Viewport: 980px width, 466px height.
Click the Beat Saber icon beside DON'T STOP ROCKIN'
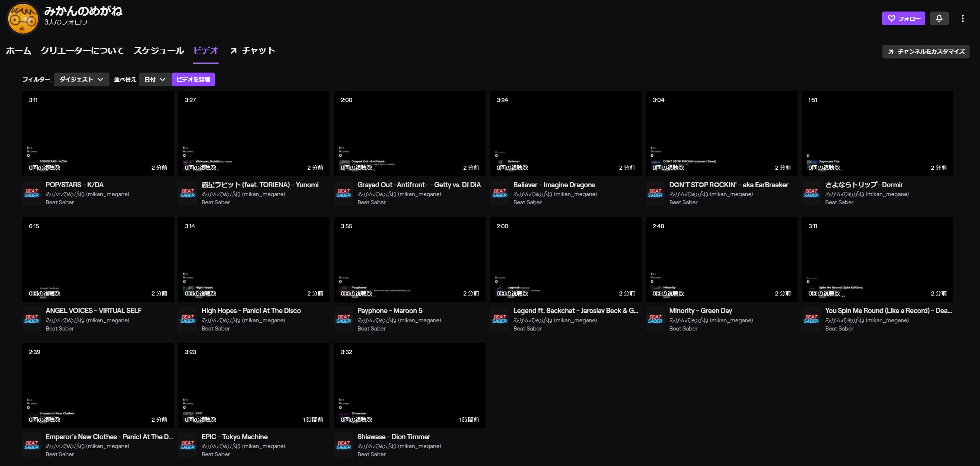click(x=655, y=193)
